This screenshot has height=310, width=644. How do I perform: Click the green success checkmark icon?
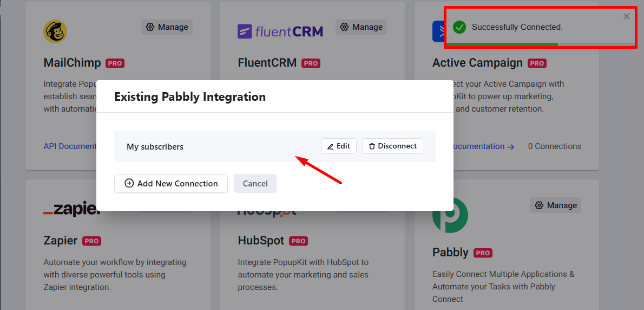pos(459,27)
